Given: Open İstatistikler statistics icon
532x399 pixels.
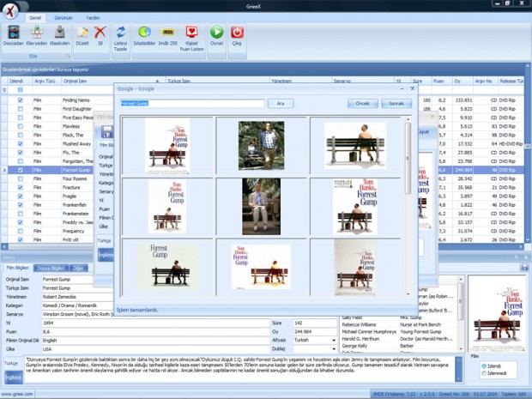Looking at the screenshot, I should 144,33.
